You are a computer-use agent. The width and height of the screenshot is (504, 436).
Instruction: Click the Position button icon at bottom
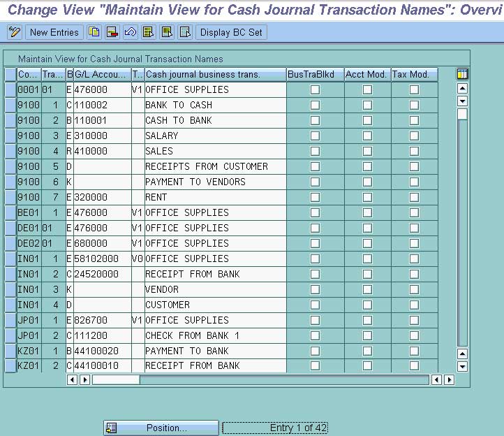(x=112, y=428)
